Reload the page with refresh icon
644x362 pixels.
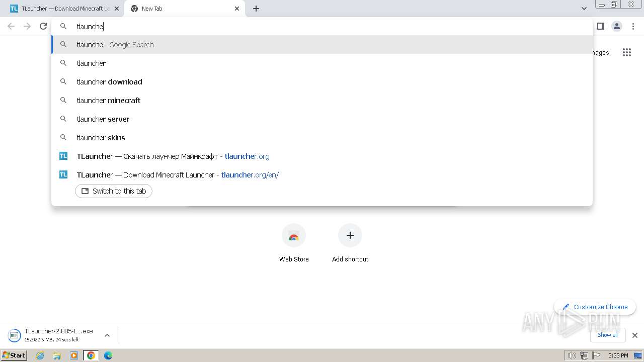click(43, 26)
